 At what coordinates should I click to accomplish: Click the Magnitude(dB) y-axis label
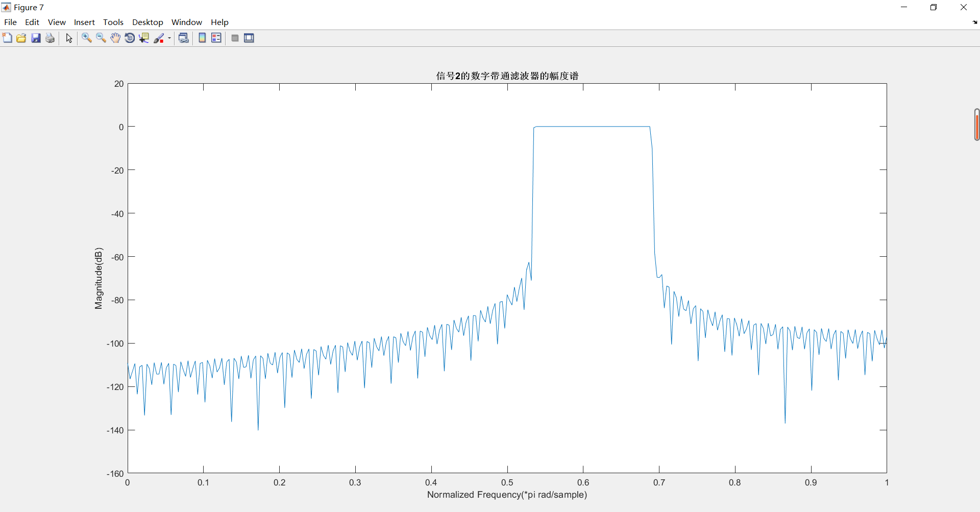pyautogui.click(x=99, y=278)
